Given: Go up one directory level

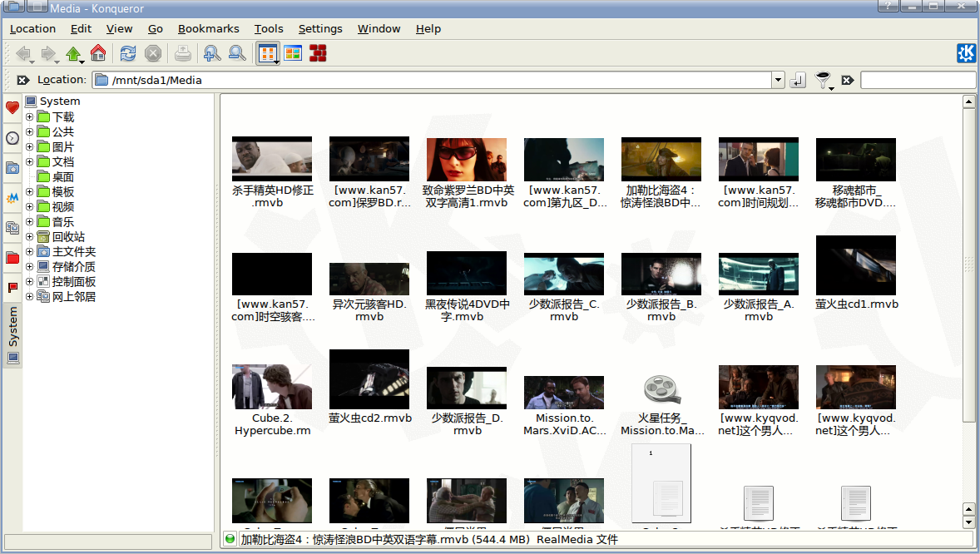Looking at the screenshot, I should (x=74, y=54).
